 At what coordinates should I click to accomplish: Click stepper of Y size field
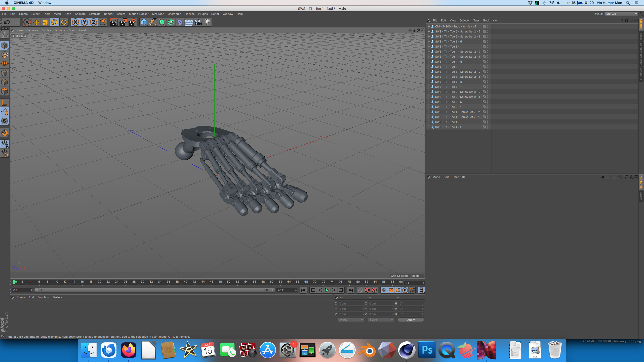tap(393, 309)
